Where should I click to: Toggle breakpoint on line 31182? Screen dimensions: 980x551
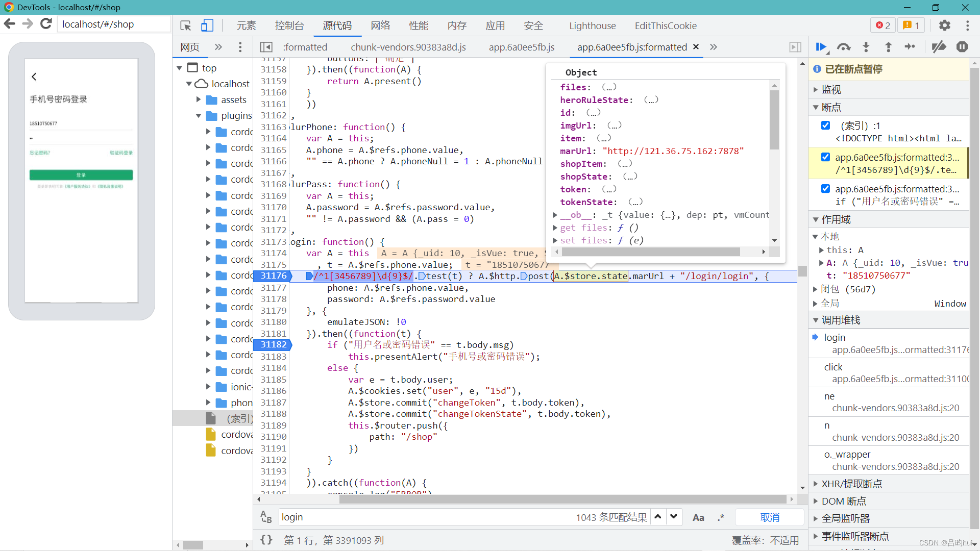274,345
